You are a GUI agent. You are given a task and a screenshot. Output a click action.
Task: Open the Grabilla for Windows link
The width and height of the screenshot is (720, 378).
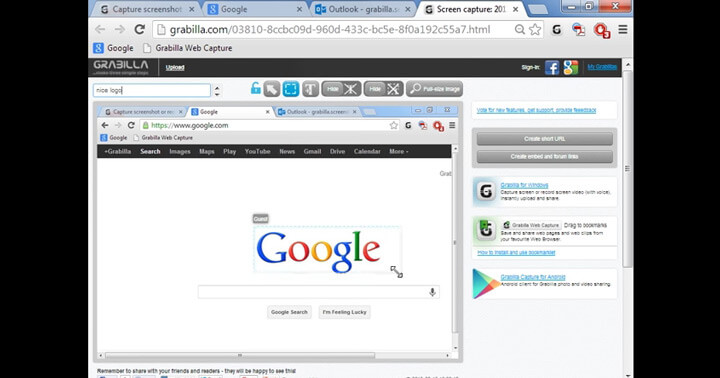pos(524,185)
